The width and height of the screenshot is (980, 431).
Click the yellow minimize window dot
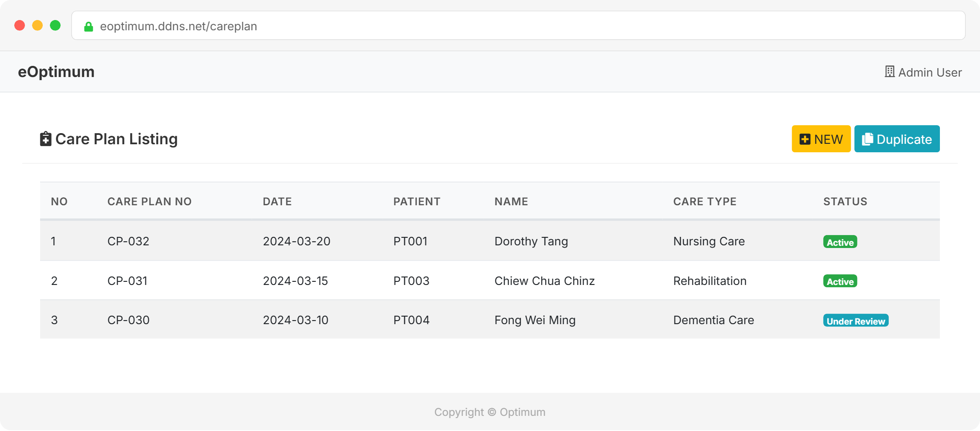pyautogui.click(x=37, y=25)
